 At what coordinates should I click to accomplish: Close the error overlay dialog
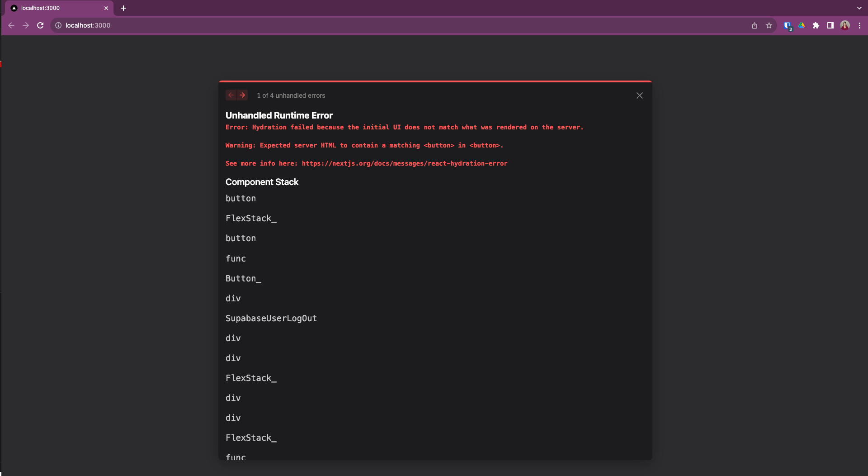[x=639, y=95]
